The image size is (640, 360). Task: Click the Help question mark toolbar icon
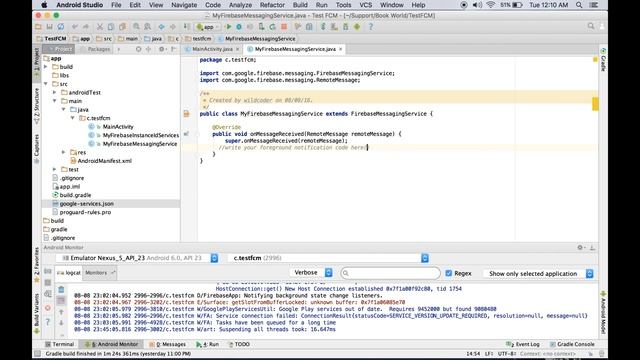371,27
